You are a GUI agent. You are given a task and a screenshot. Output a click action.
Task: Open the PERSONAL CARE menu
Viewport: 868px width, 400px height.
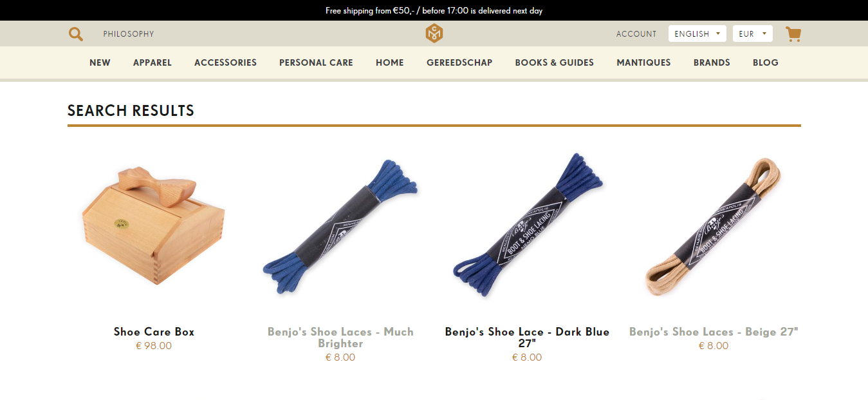[x=316, y=62]
